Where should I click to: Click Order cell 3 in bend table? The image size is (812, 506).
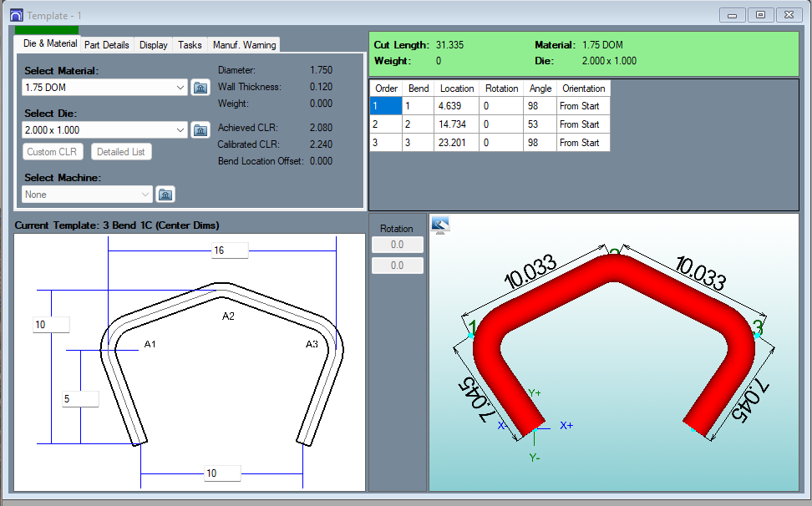tap(386, 142)
